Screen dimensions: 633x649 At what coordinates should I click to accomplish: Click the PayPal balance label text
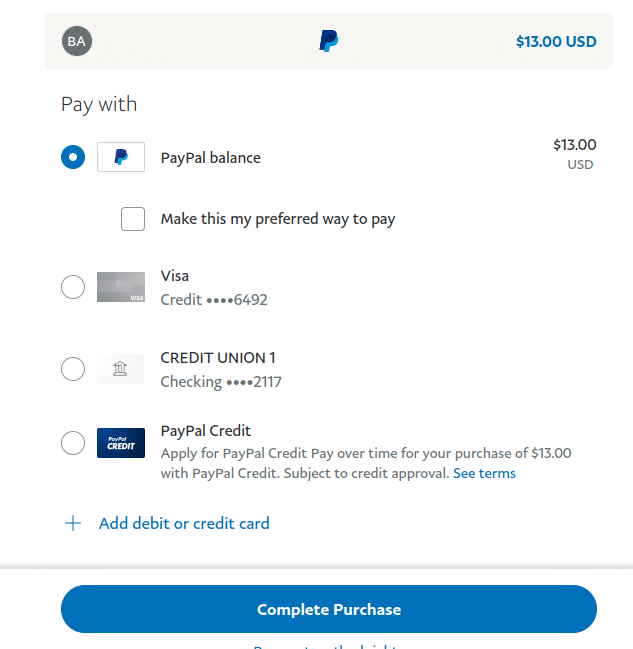(210, 158)
